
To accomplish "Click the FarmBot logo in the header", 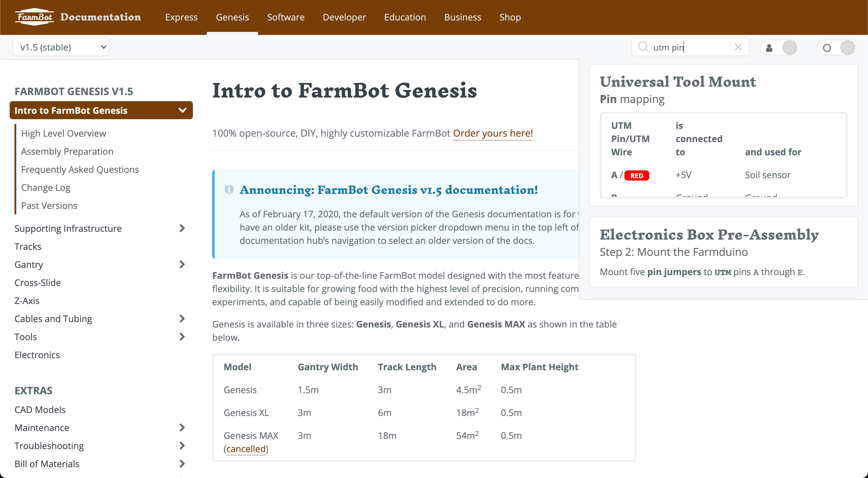I will click(34, 17).
